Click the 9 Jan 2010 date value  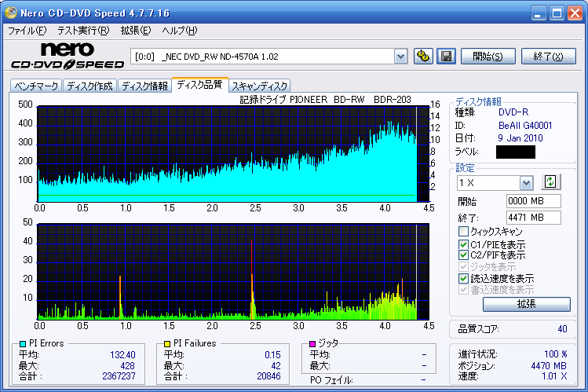tap(520, 138)
